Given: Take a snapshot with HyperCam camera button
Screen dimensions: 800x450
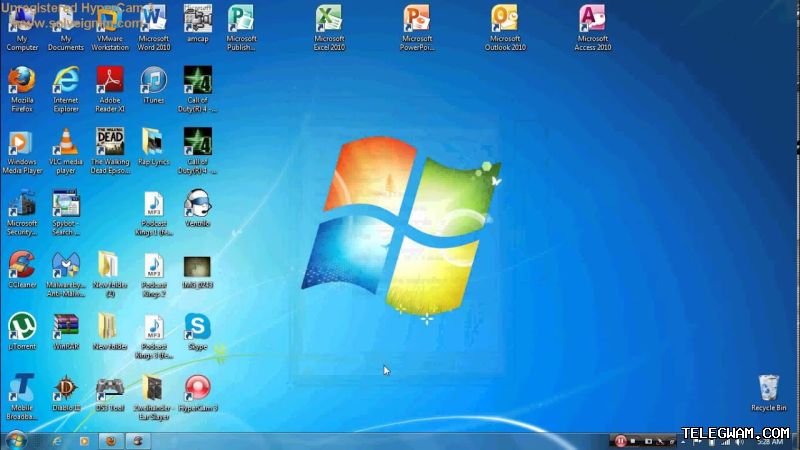Looking at the screenshot, I should coord(648,441).
